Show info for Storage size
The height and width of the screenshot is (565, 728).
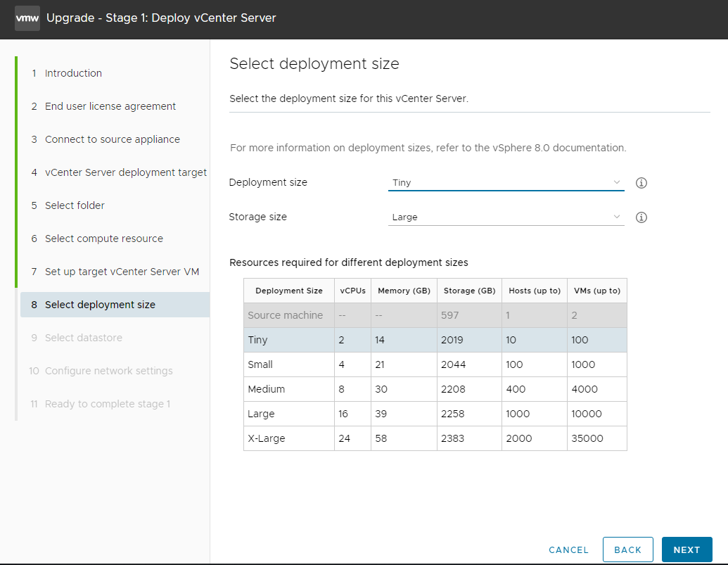(x=641, y=217)
